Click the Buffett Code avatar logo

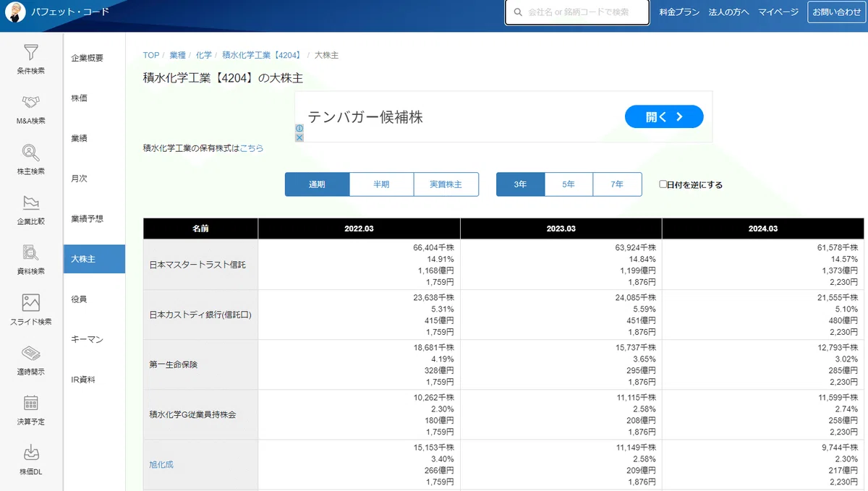pos(16,12)
